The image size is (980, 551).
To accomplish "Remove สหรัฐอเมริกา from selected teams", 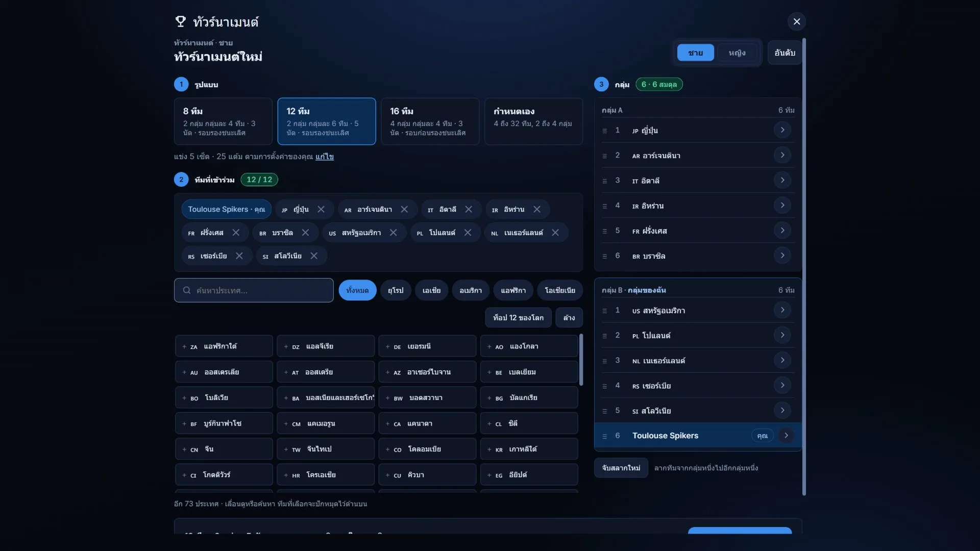I will click(x=393, y=233).
